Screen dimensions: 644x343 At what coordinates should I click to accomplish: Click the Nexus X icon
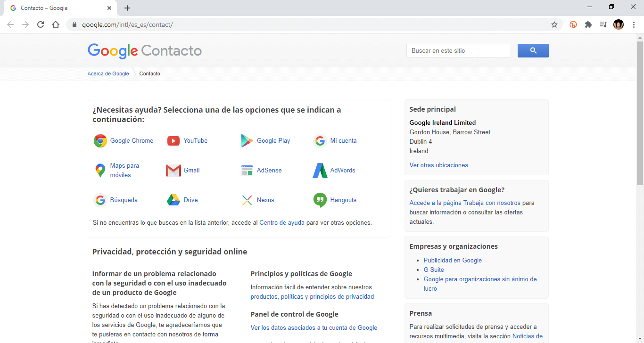(x=247, y=200)
